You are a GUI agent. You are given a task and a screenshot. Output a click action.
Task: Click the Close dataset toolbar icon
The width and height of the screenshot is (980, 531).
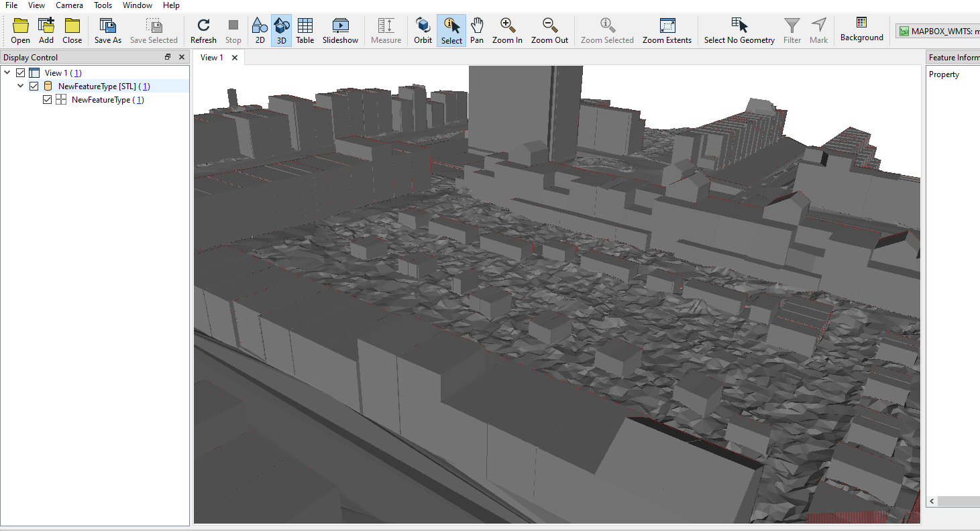(x=72, y=31)
